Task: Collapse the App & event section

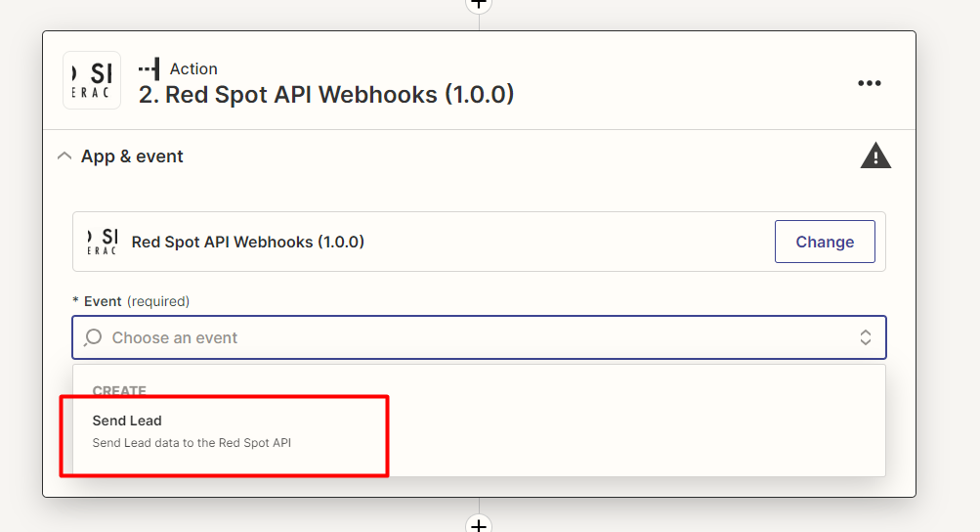Action: 64,155
